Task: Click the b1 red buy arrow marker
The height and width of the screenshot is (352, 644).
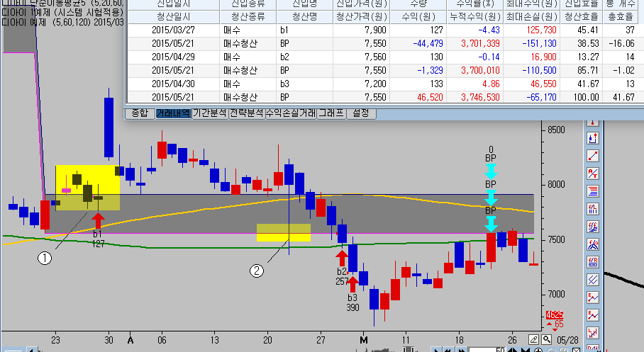Action: click(98, 221)
